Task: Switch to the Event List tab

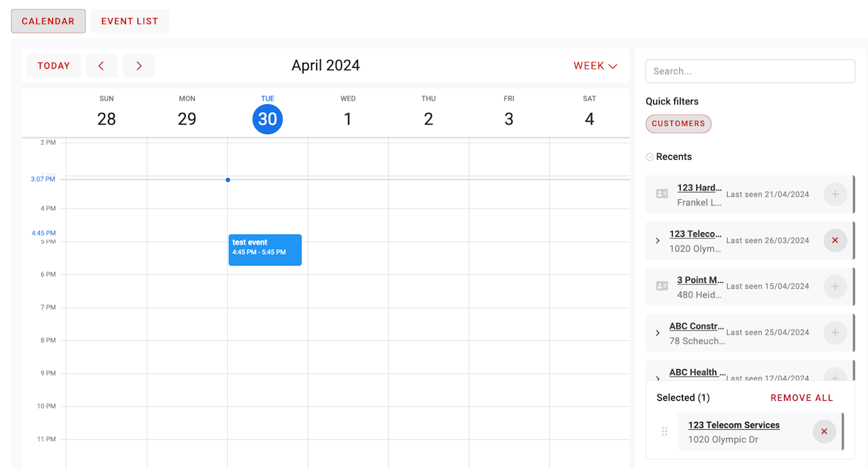Action: click(x=129, y=21)
